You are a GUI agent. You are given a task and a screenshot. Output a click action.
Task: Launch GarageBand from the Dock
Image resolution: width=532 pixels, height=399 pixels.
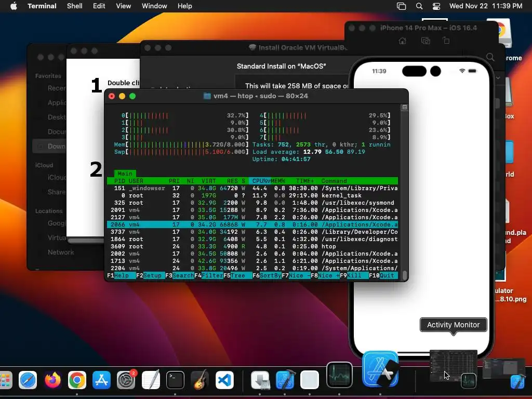(x=199, y=380)
